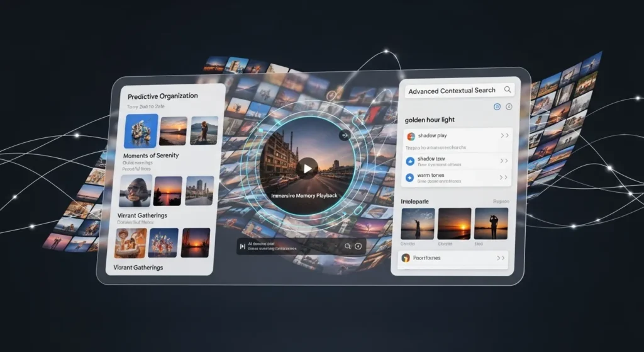The image size is (644, 352).
Task: Select the Moments of Serenity collection
Action: click(x=151, y=156)
